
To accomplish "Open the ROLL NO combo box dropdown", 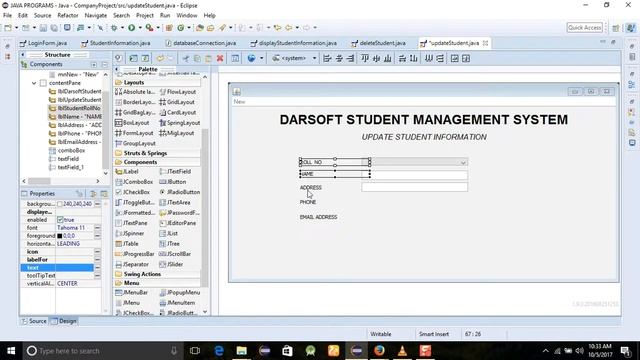I will [x=463, y=162].
